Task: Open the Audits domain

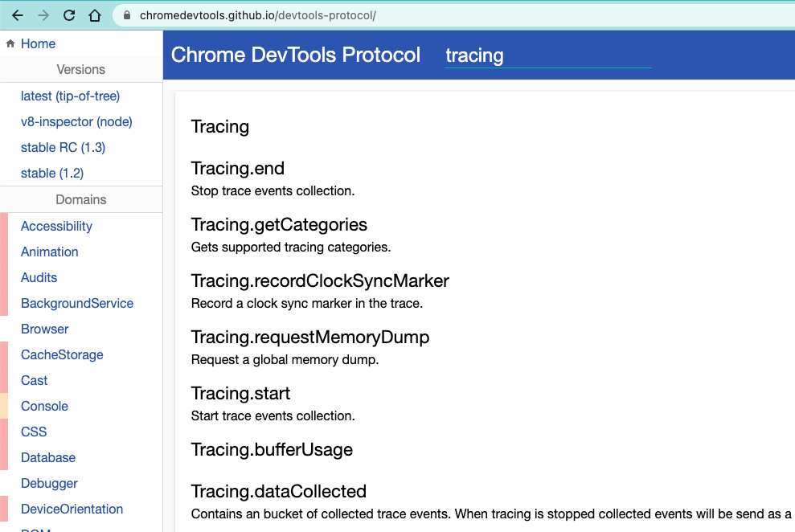Action: click(x=39, y=278)
